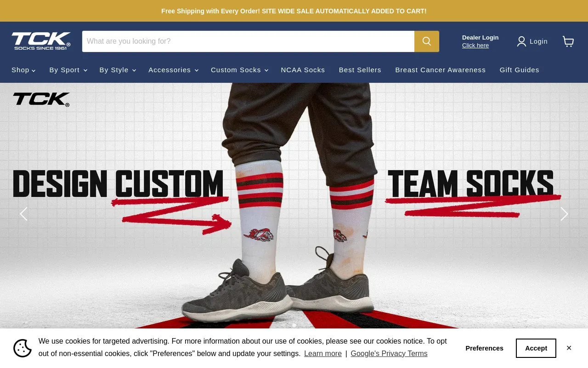Select Breast Cancer Awareness in the nav
This screenshot has height=368, width=588.
440,70
